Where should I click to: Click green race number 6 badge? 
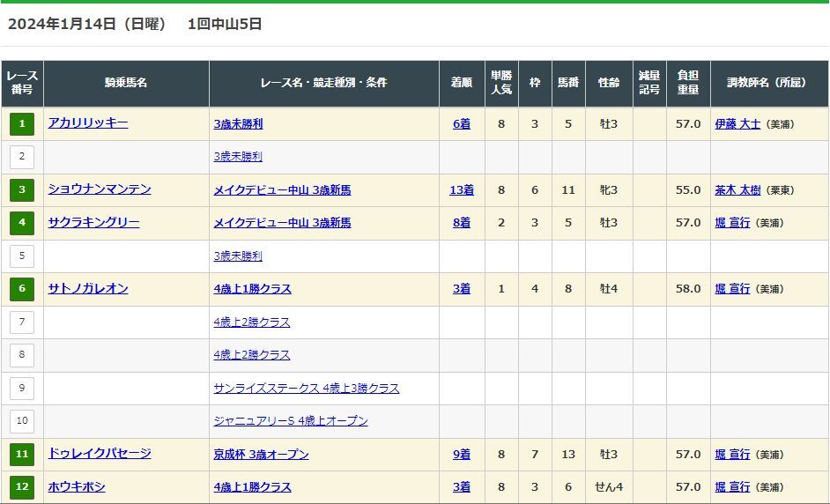click(22, 288)
